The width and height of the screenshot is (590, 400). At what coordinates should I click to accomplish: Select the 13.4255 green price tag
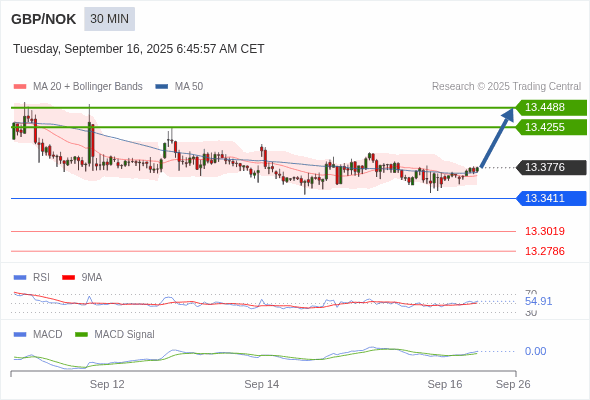tap(551, 127)
